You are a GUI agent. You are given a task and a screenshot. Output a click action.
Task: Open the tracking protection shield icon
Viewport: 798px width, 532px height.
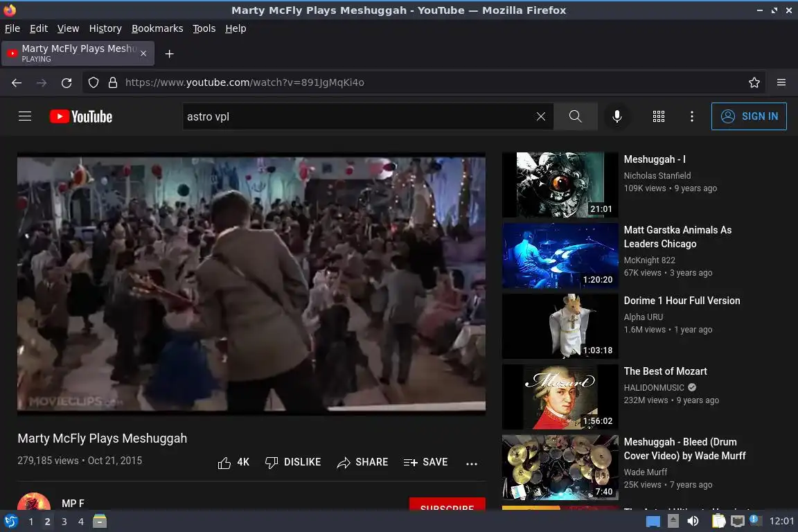[93, 82]
